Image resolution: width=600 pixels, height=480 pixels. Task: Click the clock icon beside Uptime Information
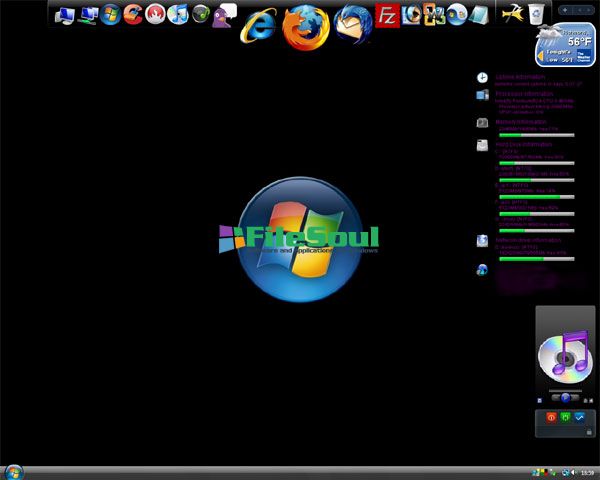point(482,77)
